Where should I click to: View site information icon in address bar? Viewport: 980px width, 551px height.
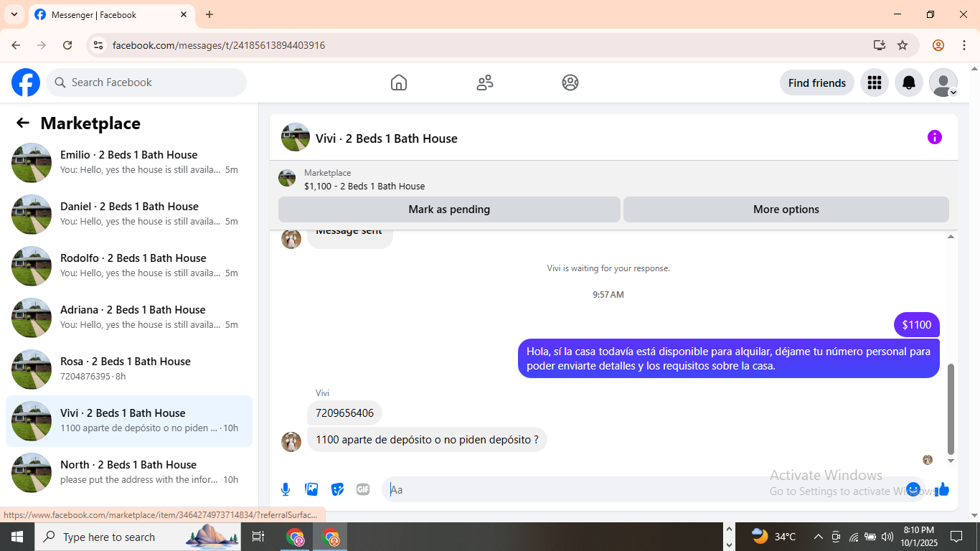[x=98, y=45]
